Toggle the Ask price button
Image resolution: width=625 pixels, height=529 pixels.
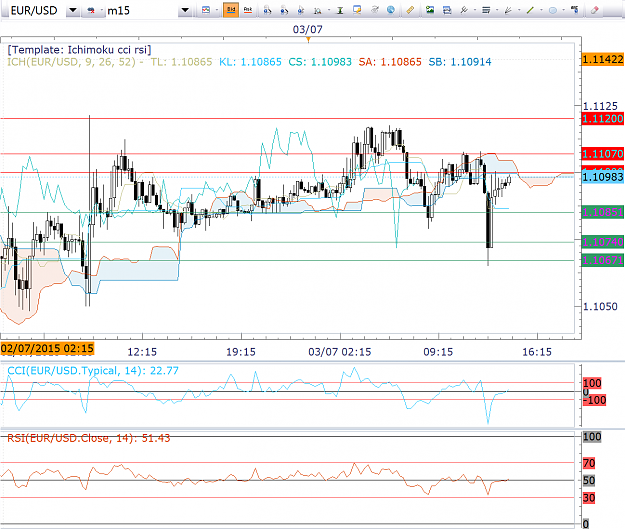pyautogui.click(x=248, y=10)
